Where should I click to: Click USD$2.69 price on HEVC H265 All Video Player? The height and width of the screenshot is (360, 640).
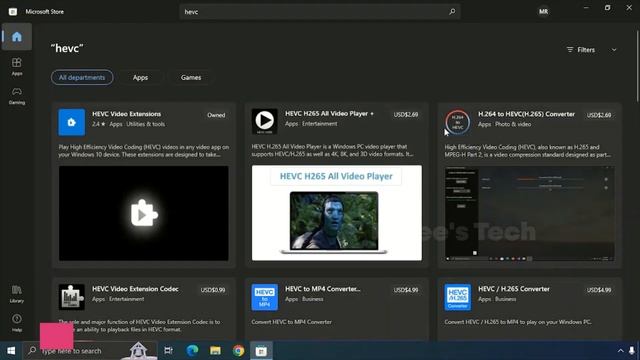click(x=406, y=115)
